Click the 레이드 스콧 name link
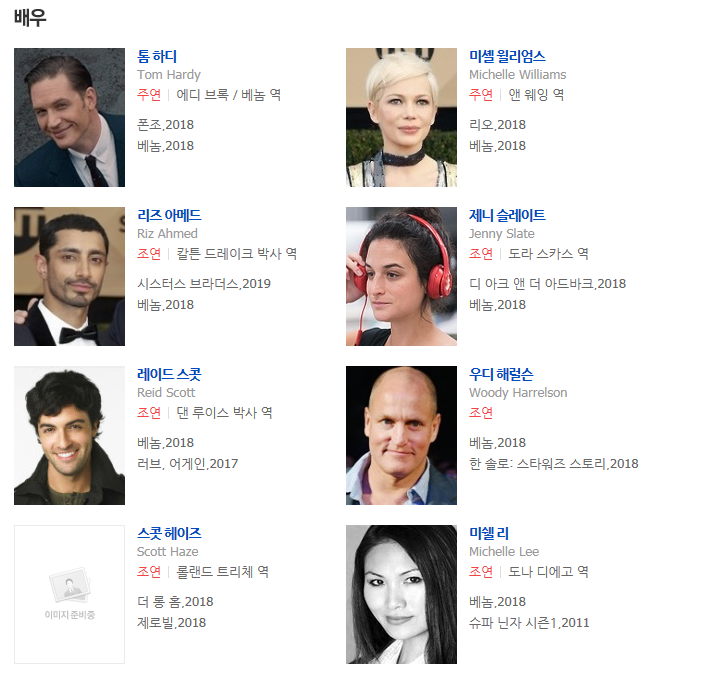 coord(169,374)
